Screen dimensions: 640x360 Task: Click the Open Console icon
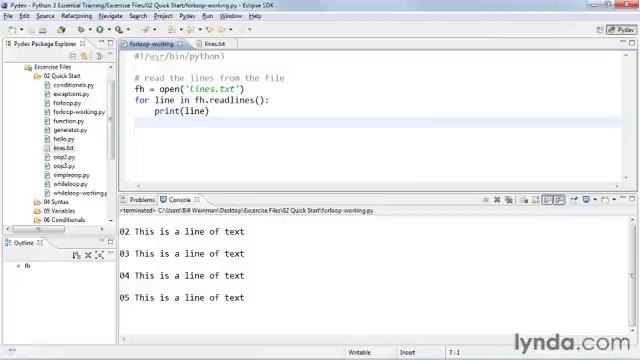click(x=605, y=200)
